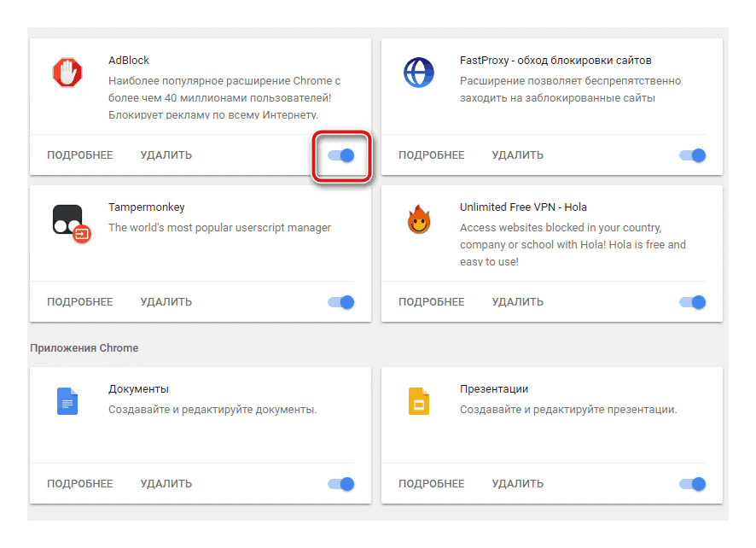Disable the AdBlock extension toggle

(341, 155)
